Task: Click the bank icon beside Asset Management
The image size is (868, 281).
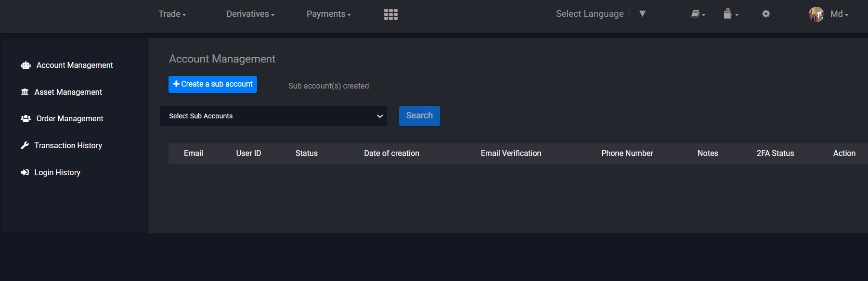Action: pyautogui.click(x=25, y=92)
